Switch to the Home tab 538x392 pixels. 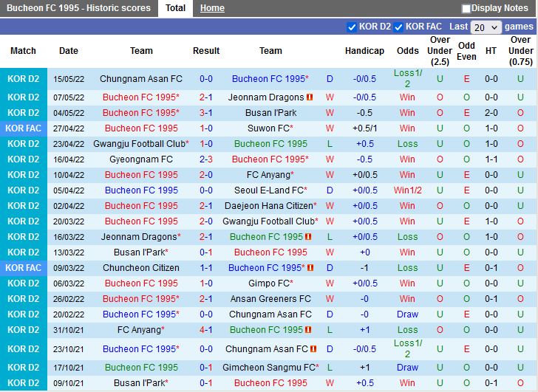click(x=212, y=8)
